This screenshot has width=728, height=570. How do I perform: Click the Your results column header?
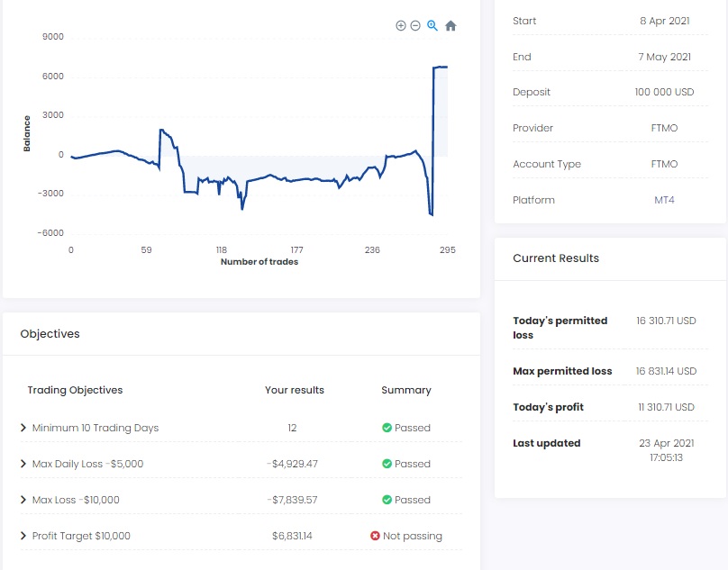coord(294,390)
